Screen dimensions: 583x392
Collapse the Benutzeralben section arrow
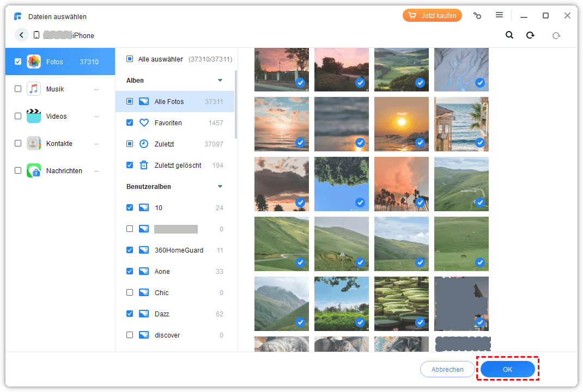220,187
